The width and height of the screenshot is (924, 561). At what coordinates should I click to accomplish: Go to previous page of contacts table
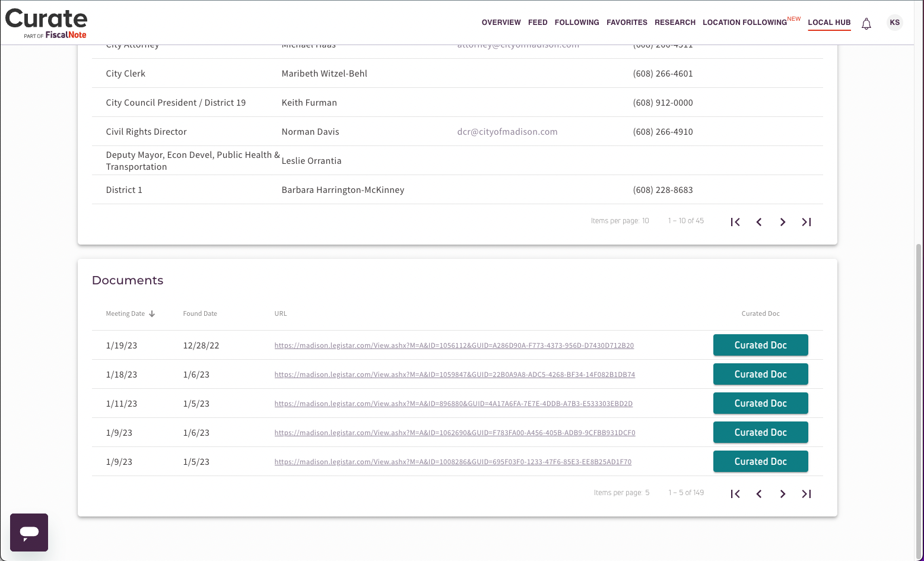(x=759, y=222)
